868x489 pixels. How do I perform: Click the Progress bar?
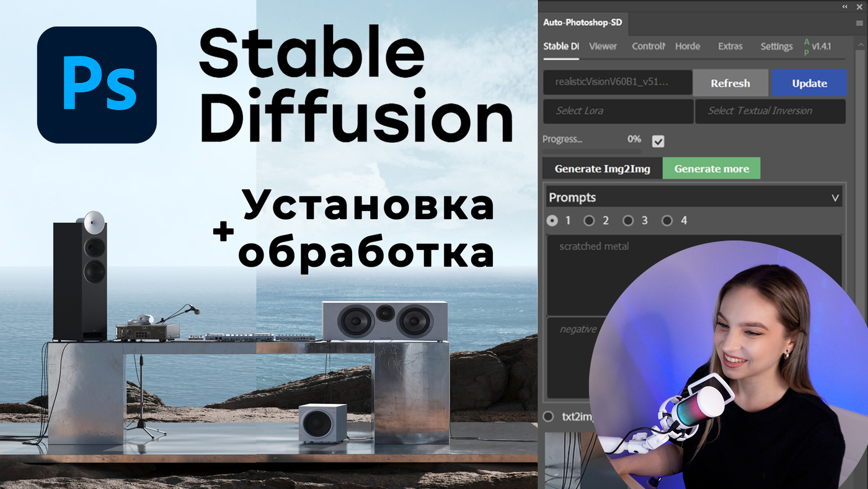pyautogui.click(x=591, y=151)
